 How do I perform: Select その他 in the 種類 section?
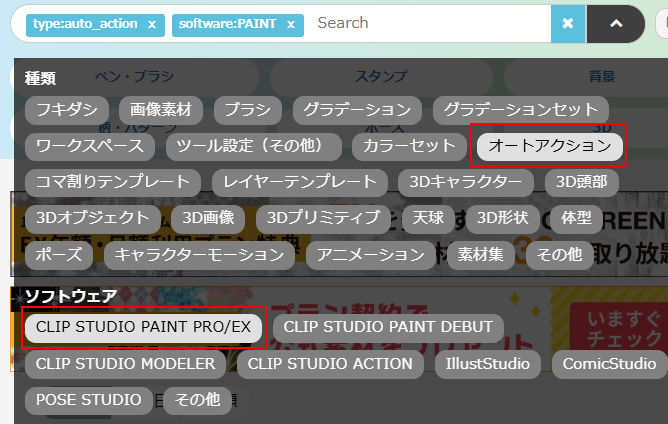[559, 255]
